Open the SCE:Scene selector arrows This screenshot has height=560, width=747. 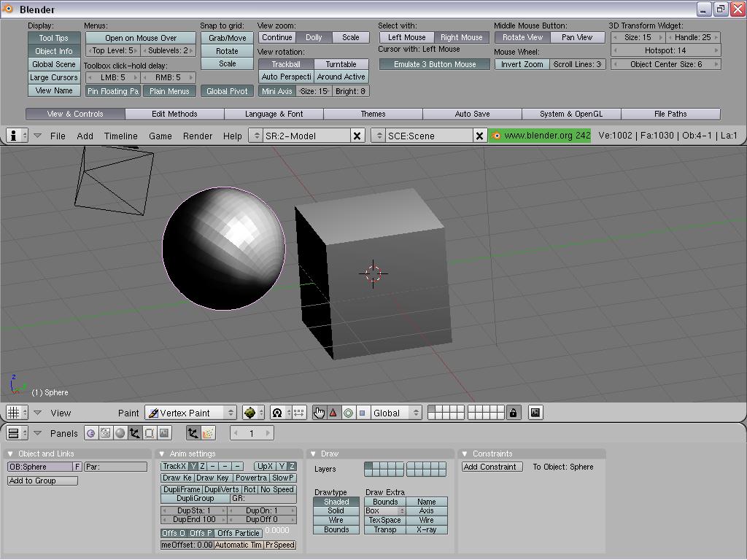(379, 136)
